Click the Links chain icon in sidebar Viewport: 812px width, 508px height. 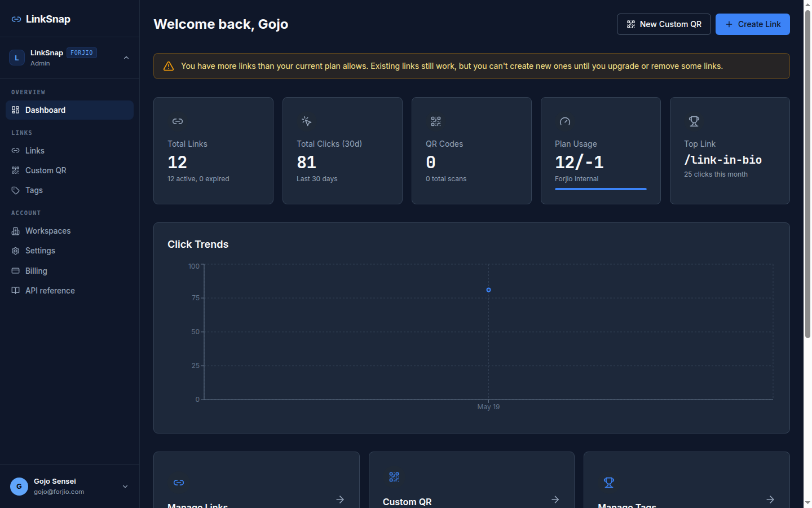(15, 151)
